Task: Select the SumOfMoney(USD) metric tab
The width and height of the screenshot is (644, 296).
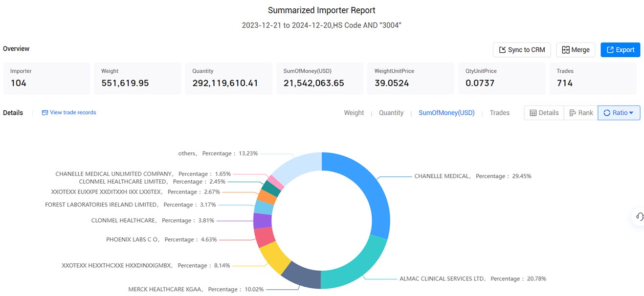Action: 446,113
